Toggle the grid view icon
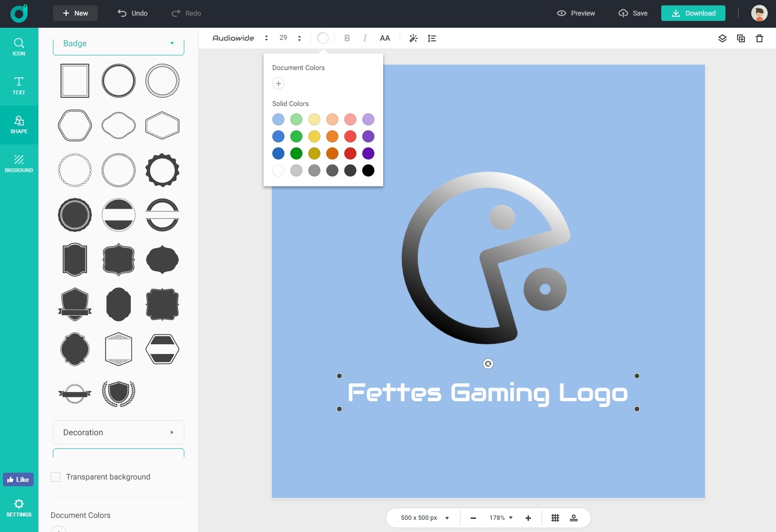This screenshot has width=776, height=532. (555, 518)
